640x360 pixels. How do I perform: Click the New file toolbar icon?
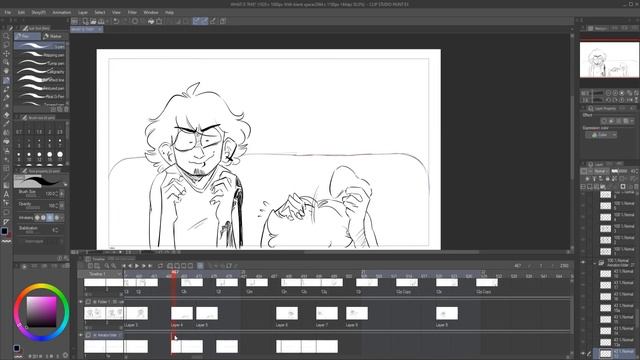coord(85,21)
